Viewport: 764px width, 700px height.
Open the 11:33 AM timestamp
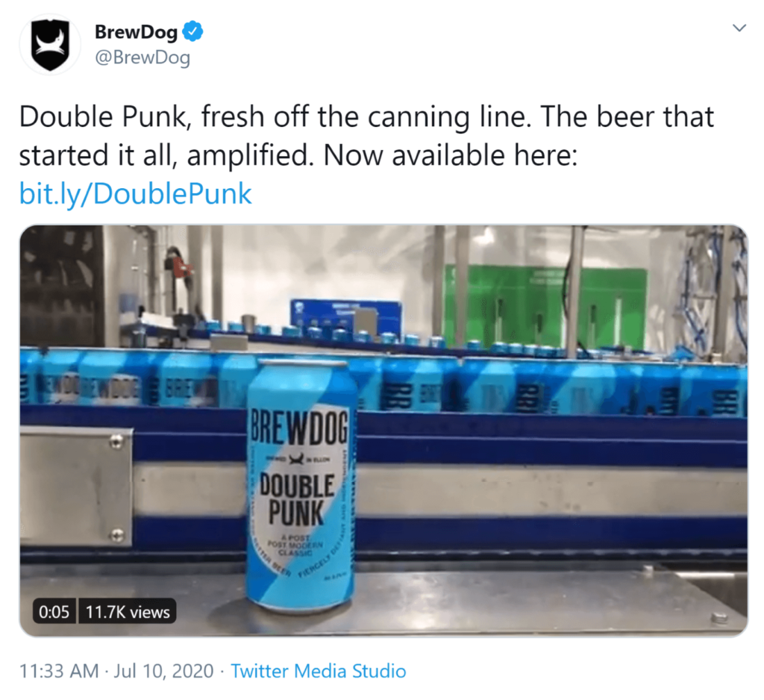pos(59,671)
